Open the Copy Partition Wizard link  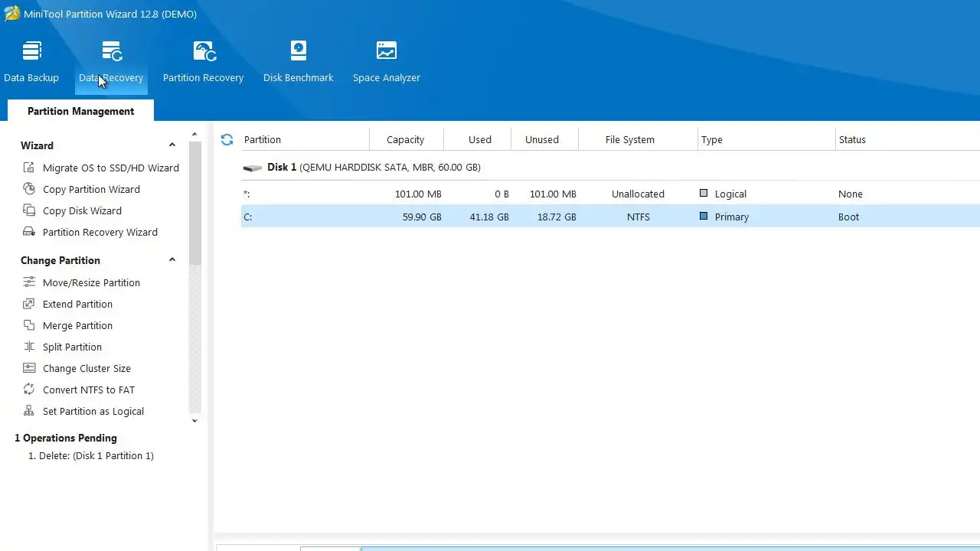[91, 189]
